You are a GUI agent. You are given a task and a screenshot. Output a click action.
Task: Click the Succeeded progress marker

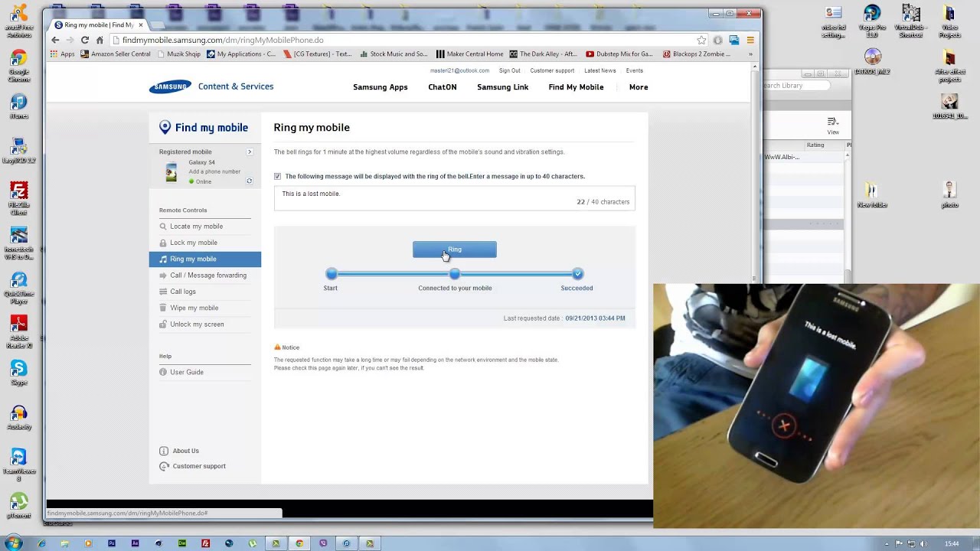(x=577, y=274)
